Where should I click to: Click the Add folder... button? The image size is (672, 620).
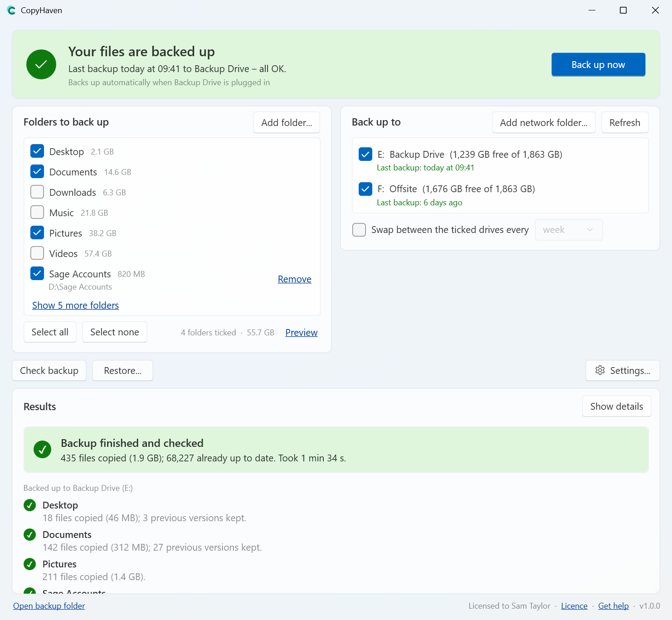point(287,122)
